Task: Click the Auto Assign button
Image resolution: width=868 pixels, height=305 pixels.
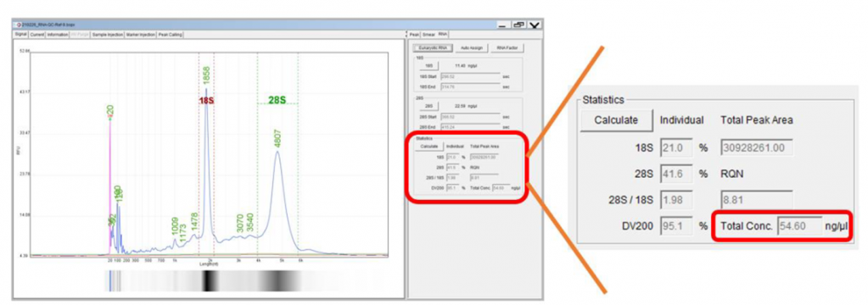Action: click(473, 48)
